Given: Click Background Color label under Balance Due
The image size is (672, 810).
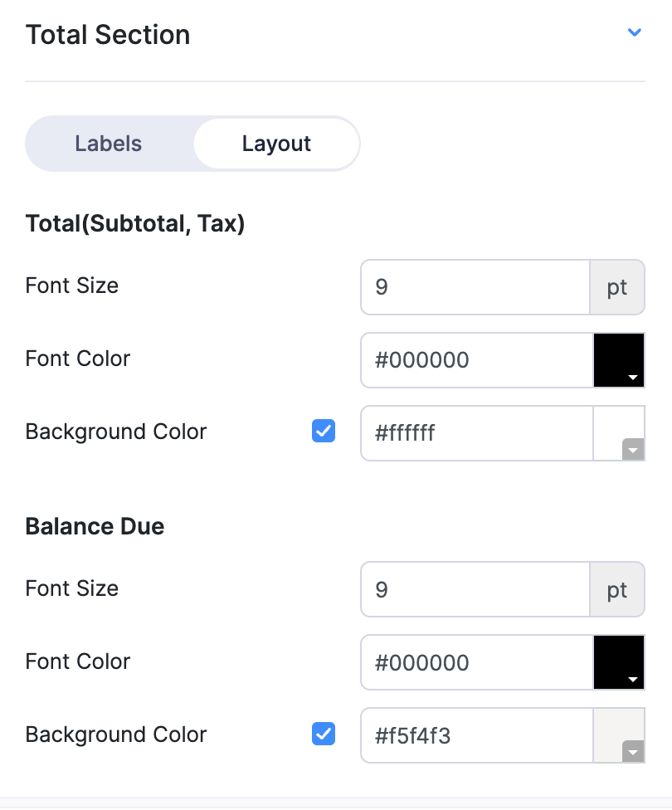Looking at the screenshot, I should click(x=116, y=734).
